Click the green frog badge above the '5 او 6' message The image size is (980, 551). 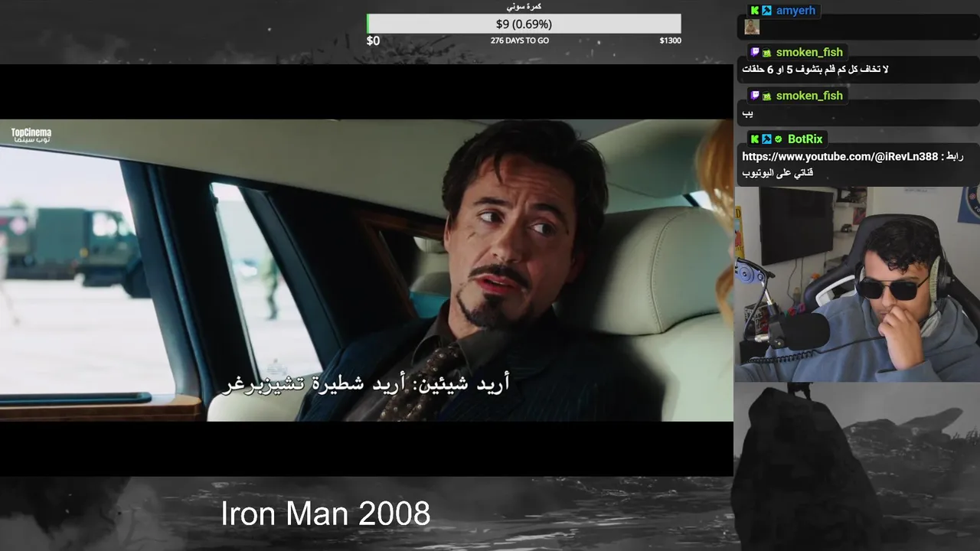pyautogui.click(x=766, y=53)
